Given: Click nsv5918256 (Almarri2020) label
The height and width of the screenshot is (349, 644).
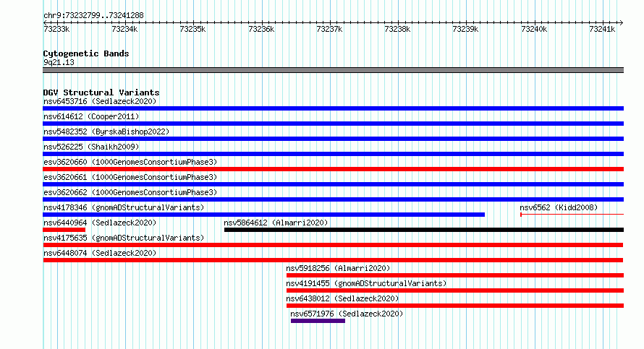Looking at the screenshot, I should (x=338, y=268).
